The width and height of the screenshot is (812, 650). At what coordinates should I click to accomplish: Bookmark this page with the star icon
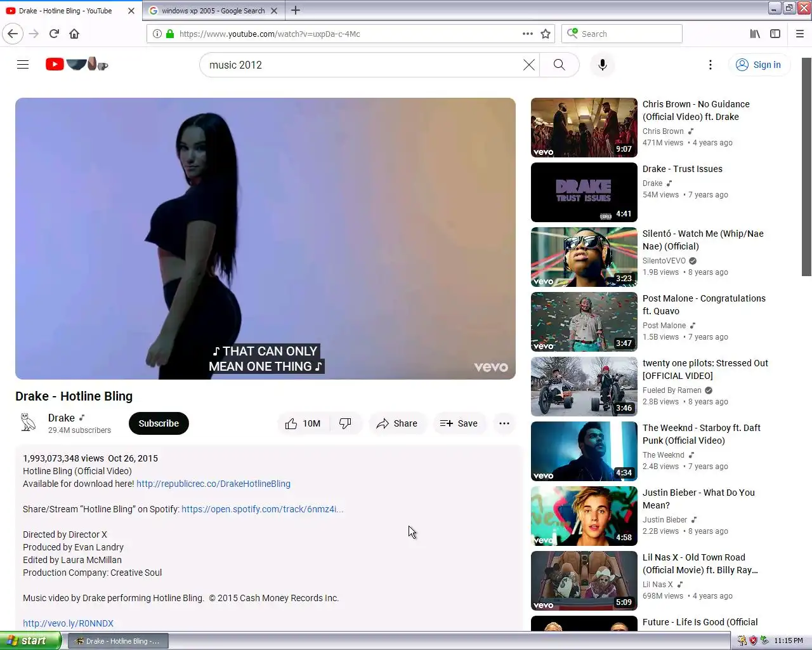[x=546, y=34]
